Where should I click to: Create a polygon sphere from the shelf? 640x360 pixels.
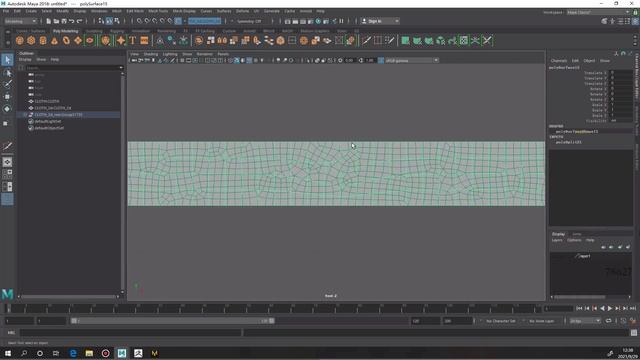[20, 40]
